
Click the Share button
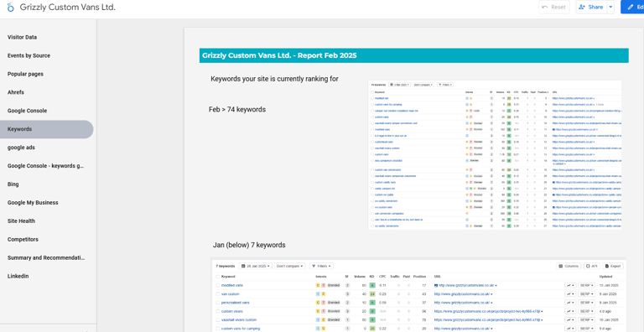(591, 7)
